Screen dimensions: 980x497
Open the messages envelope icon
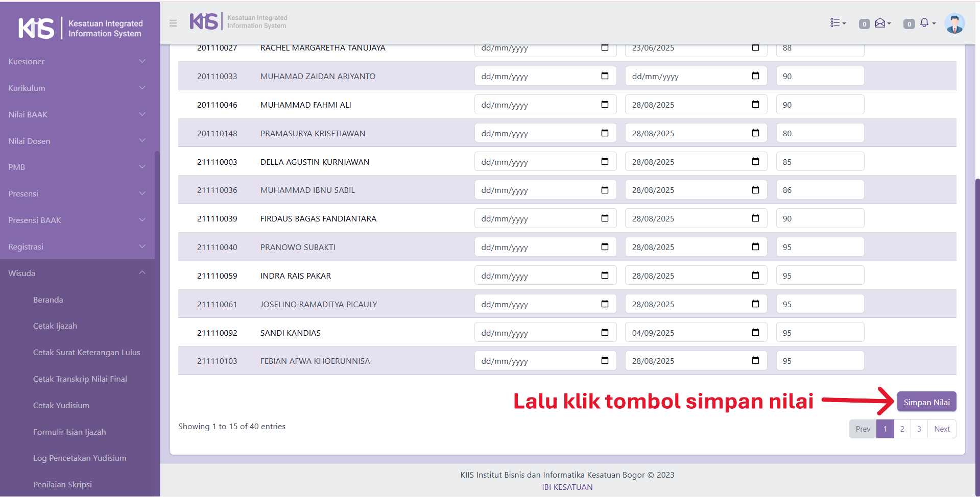(x=881, y=23)
